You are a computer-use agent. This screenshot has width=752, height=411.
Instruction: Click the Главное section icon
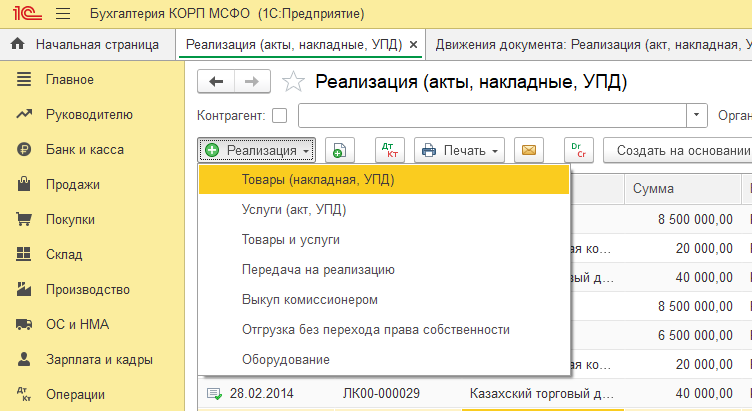(24, 79)
